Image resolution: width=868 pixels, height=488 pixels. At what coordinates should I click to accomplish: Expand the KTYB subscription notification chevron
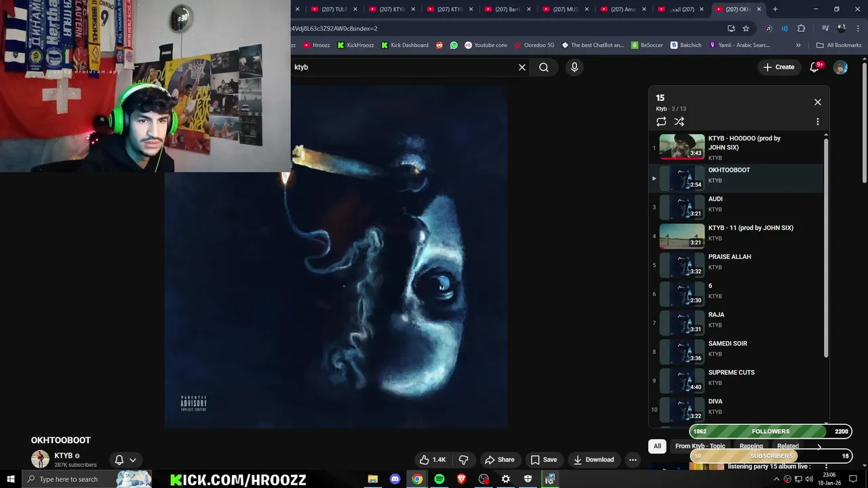(x=133, y=460)
